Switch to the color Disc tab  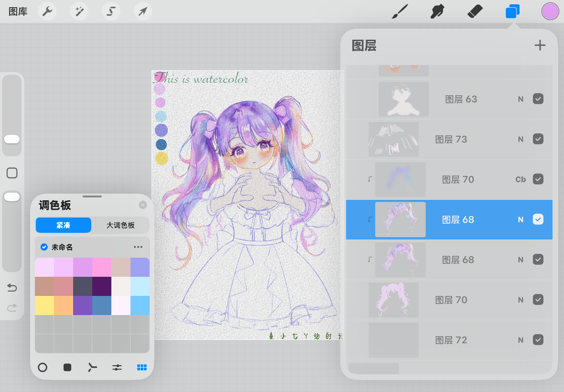43,367
